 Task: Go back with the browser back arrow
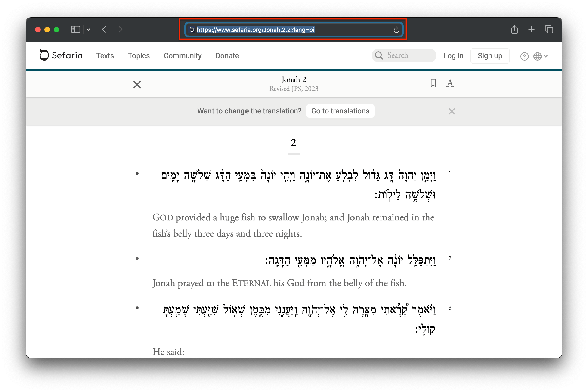point(104,30)
